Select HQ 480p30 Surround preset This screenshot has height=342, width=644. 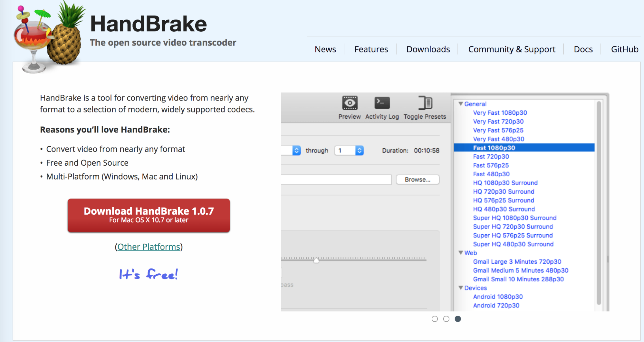504,209
